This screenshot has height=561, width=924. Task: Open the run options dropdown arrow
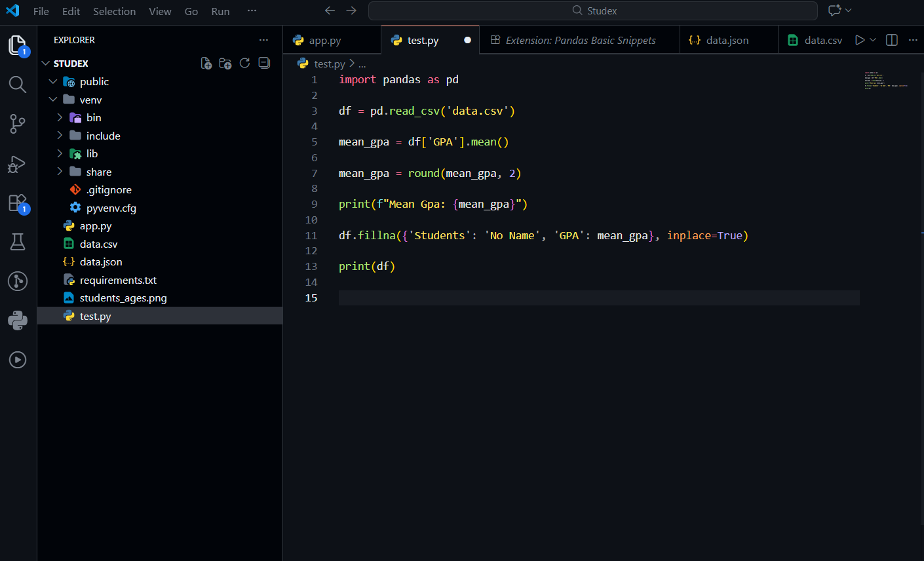[873, 40]
